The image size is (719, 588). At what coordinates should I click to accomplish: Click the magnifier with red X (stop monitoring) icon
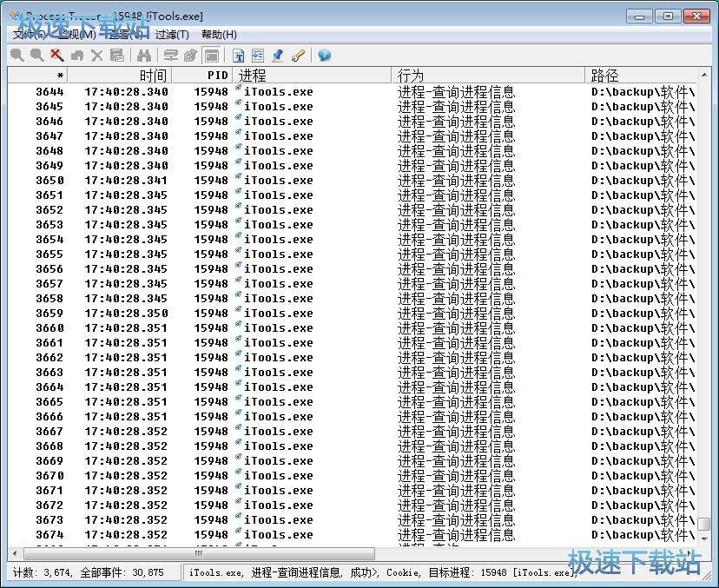click(x=56, y=56)
